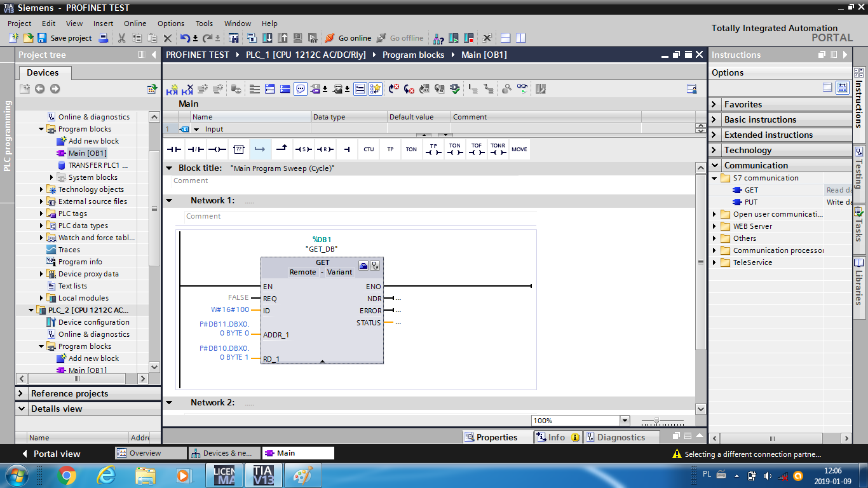
Task: Click the Go online button
Action: [348, 38]
